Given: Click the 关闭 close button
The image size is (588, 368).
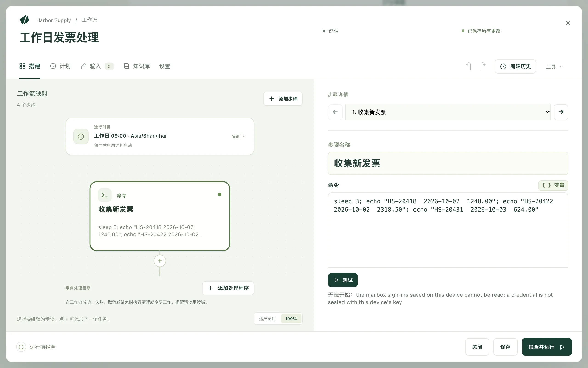Looking at the screenshot, I should 477,347.
